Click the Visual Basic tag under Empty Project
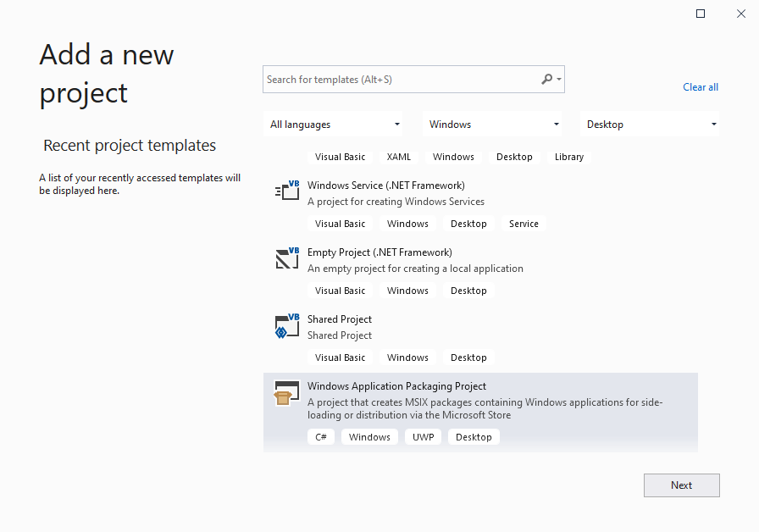This screenshot has height=532, width=759. (x=340, y=291)
